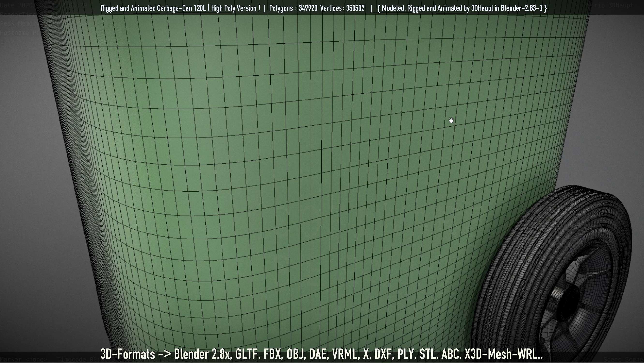644x363 pixels.
Task: Click the "VRML" format text
Action: coord(345,354)
